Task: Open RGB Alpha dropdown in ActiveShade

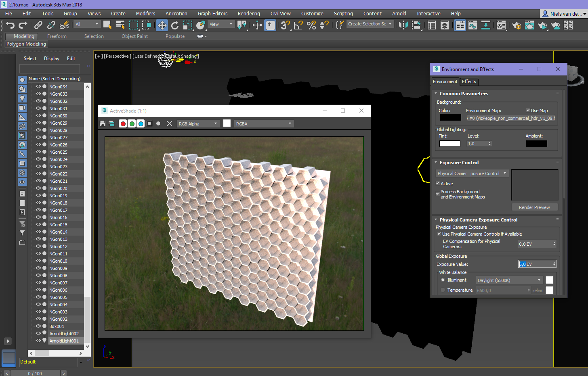Action: pyautogui.click(x=198, y=123)
